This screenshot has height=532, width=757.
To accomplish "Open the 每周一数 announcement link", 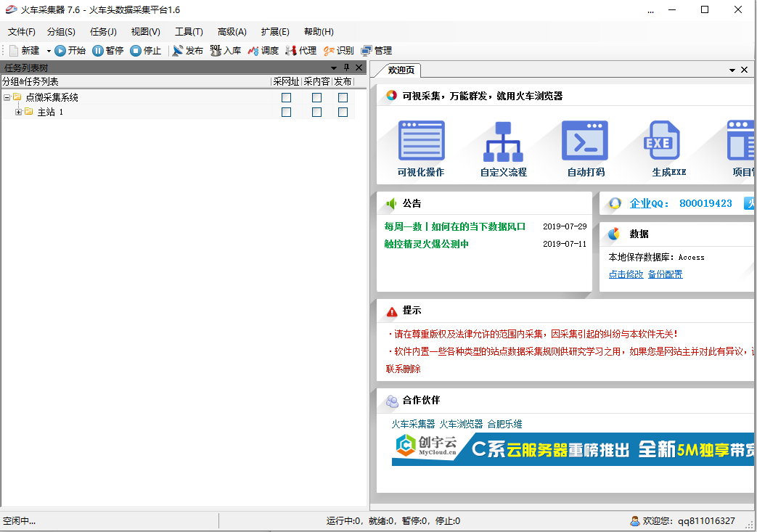I will [455, 226].
